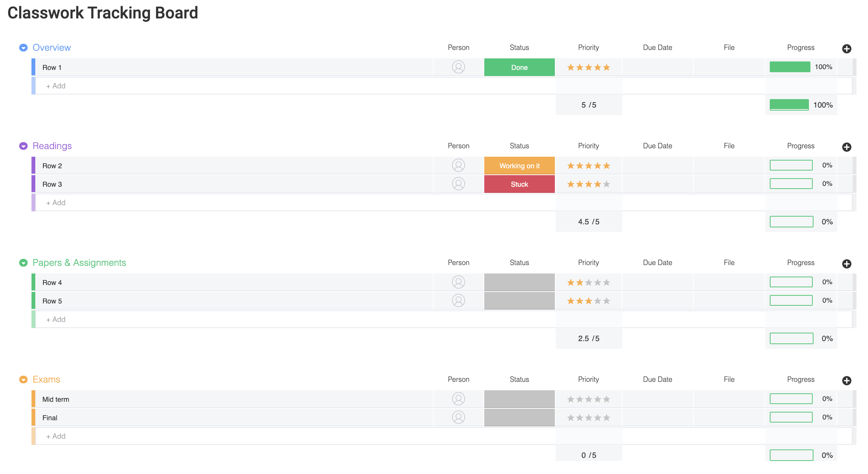Set Final star priority rating
Viewport: 868px width, 474px height.
coord(589,418)
